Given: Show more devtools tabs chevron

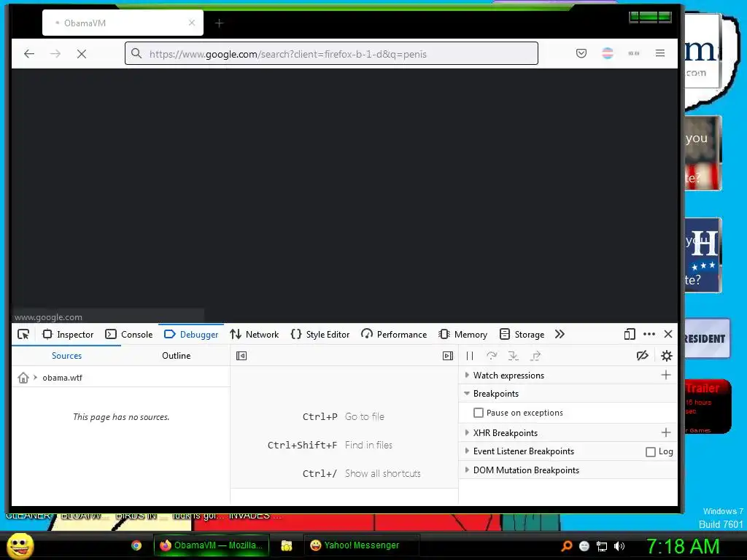Looking at the screenshot, I should click(560, 334).
